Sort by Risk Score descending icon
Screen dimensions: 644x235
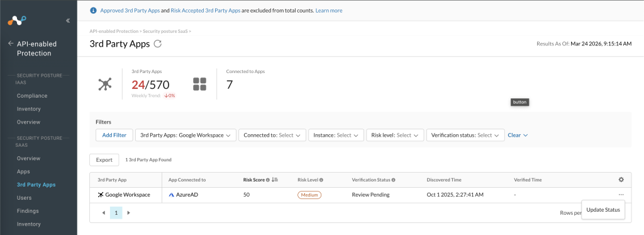click(x=275, y=180)
